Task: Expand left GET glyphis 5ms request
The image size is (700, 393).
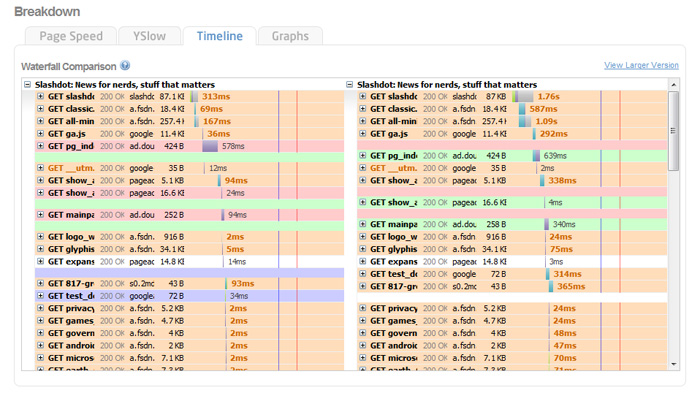Action: point(41,249)
